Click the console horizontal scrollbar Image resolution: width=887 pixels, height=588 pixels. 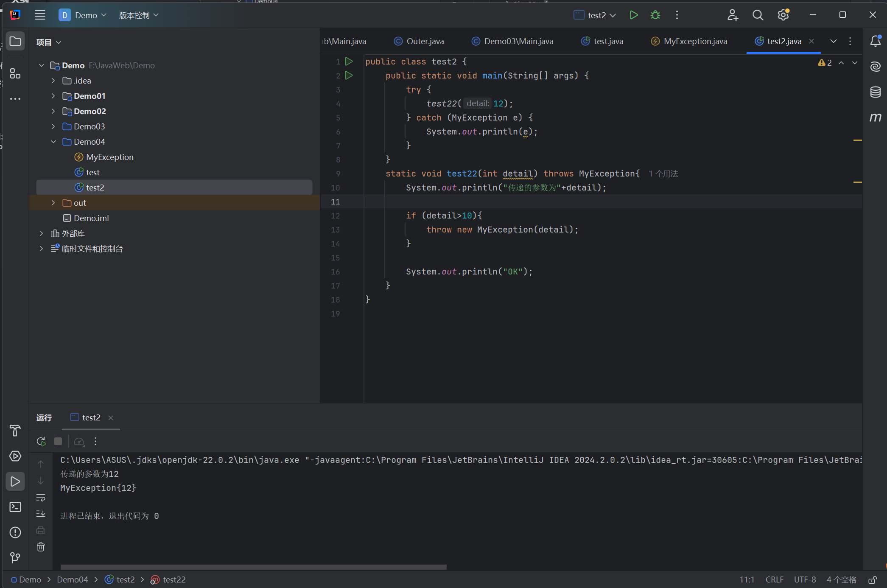253,567
